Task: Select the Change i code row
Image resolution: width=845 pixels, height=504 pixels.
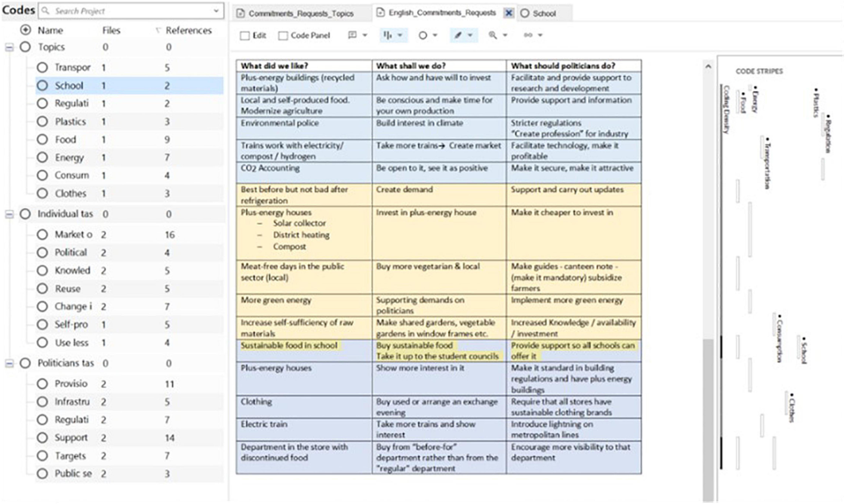Action: click(x=129, y=306)
